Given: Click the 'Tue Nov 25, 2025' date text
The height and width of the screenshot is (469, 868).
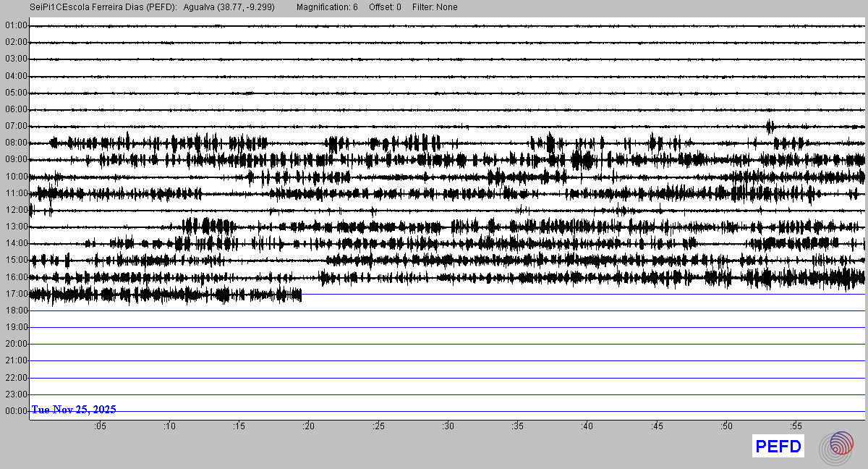Looking at the screenshot, I should tap(73, 410).
